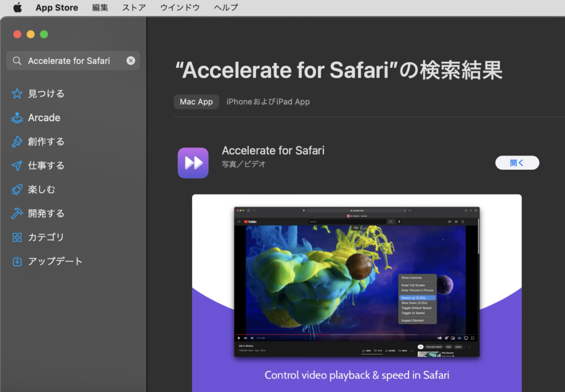565x392 pixels.
Task: Open the ヘルプ menu
Action: pos(226,7)
